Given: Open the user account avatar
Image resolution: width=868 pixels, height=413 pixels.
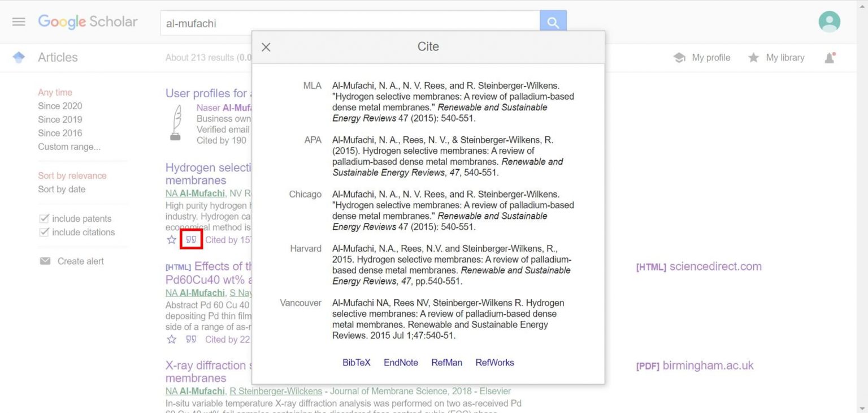Looking at the screenshot, I should point(829,22).
